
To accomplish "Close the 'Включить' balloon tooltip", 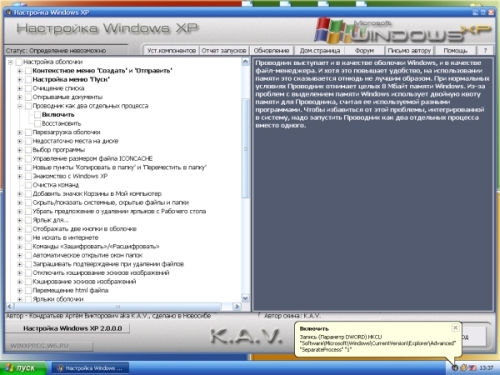I will point(455,328).
